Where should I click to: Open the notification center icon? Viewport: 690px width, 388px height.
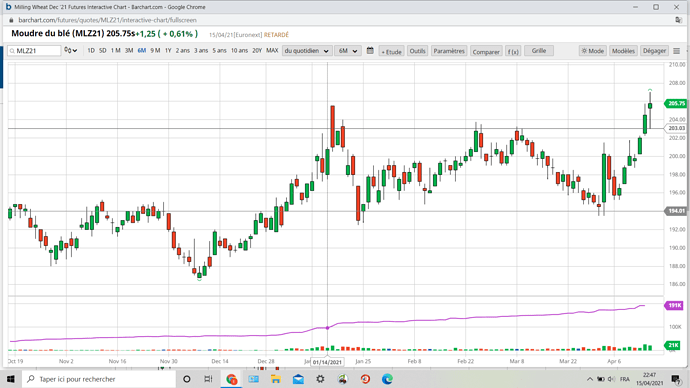[676, 379]
